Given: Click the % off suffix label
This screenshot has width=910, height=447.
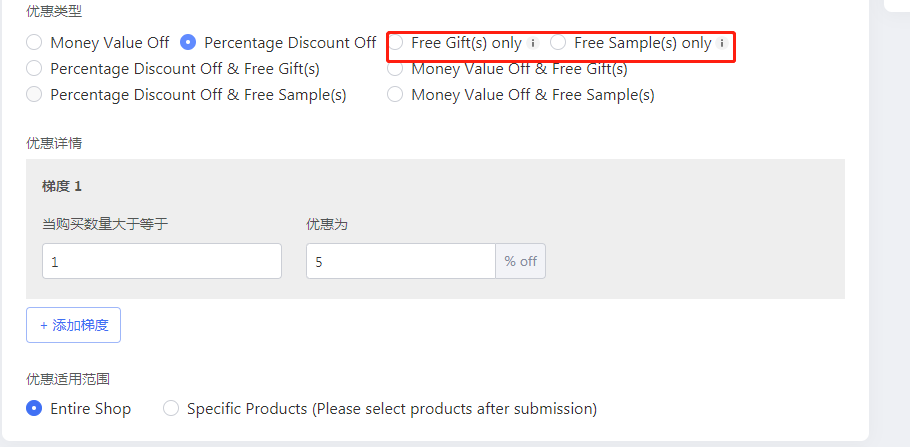Looking at the screenshot, I should pyautogui.click(x=521, y=261).
